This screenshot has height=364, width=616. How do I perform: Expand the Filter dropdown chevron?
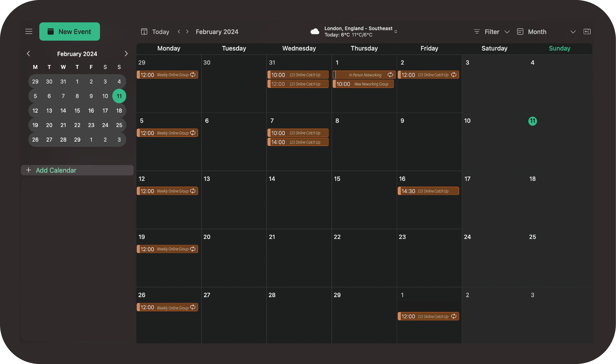507,32
